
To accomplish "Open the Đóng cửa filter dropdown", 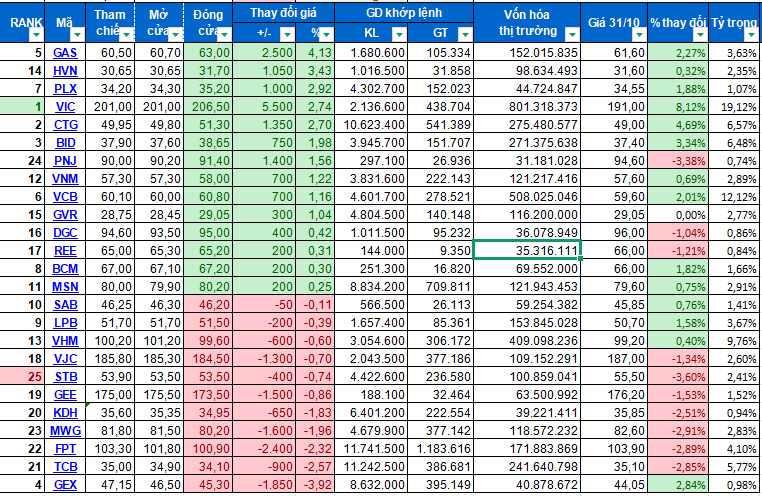I will click(225, 34).
